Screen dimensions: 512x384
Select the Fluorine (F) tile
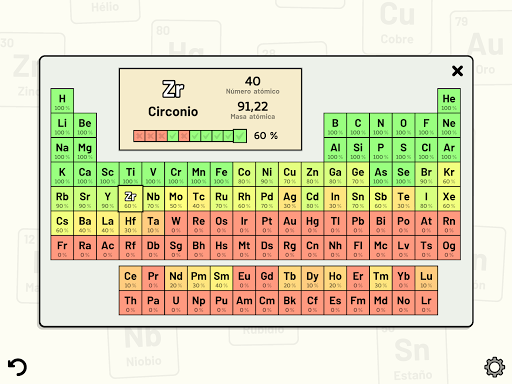[x=426, y=125]
